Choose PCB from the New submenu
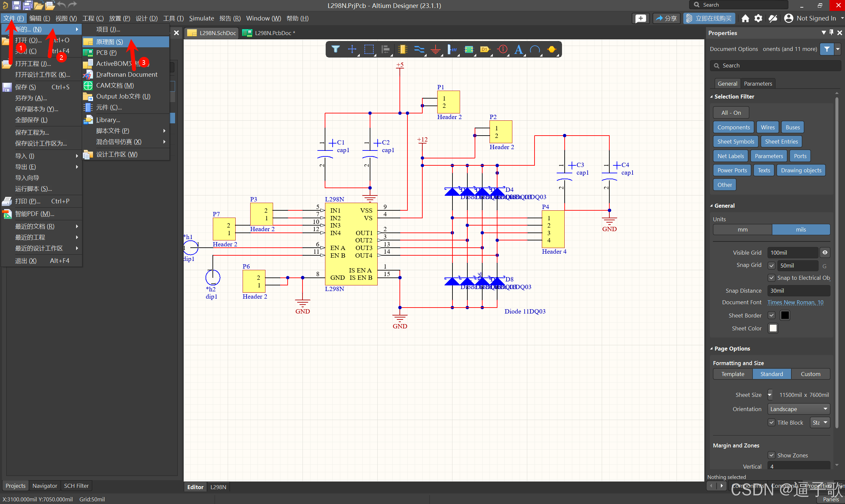 [x=106, y=53]
